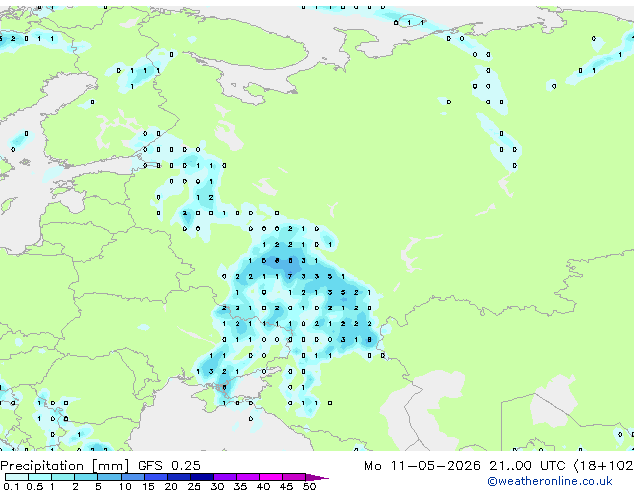
Task: Click the over-50 mm legend arrow tip
Action: coord(317,478)
